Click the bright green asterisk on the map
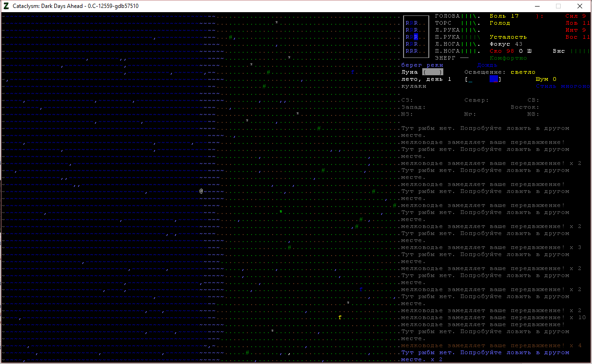592x364 pixels. click(x=281, y=212)
